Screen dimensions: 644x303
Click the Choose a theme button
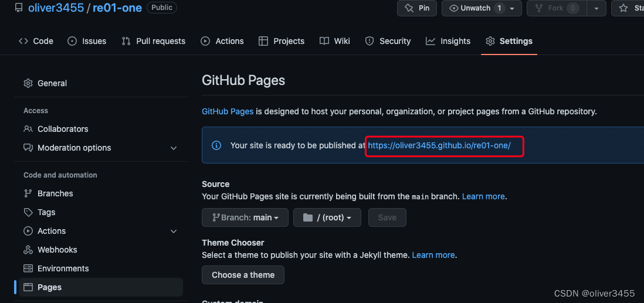pos(243,275)
